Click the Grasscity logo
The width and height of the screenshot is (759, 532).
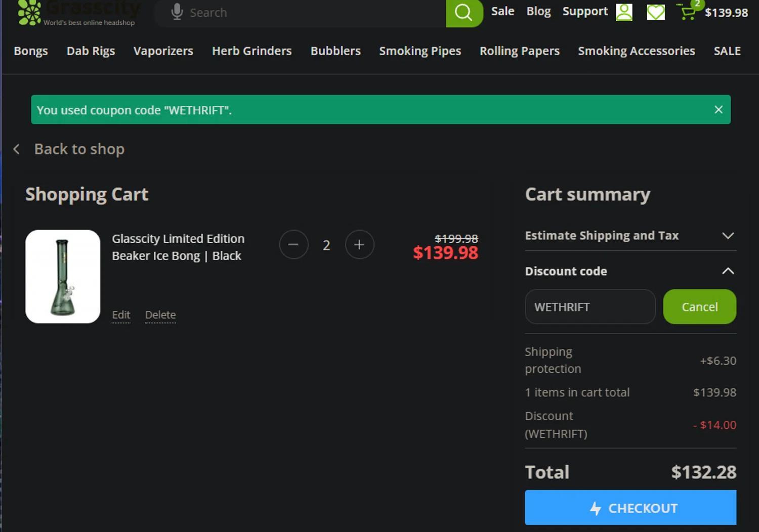[79, 13]
